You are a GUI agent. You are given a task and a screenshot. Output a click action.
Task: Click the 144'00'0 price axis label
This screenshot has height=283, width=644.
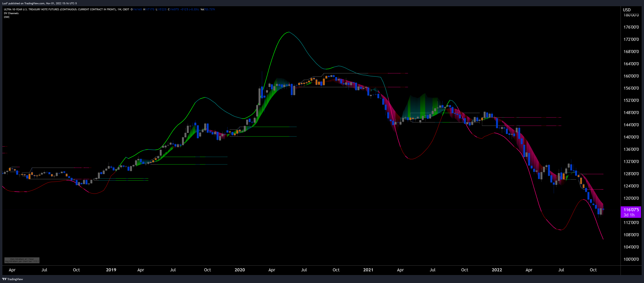click(631, 125)
